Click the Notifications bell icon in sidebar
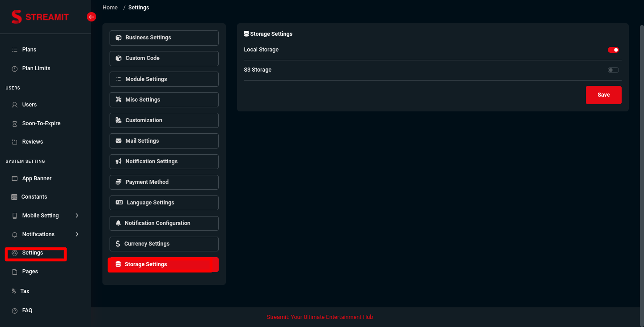644x327 pixels. coord(14,234)
